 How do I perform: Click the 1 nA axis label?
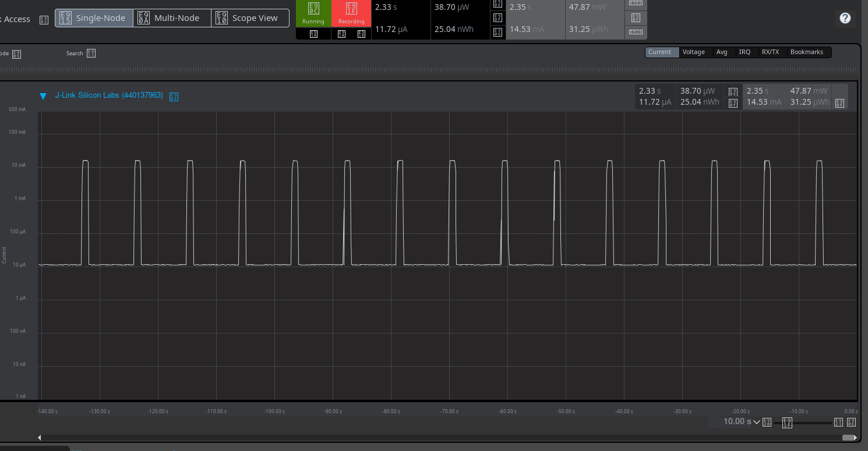click(20, 396)
